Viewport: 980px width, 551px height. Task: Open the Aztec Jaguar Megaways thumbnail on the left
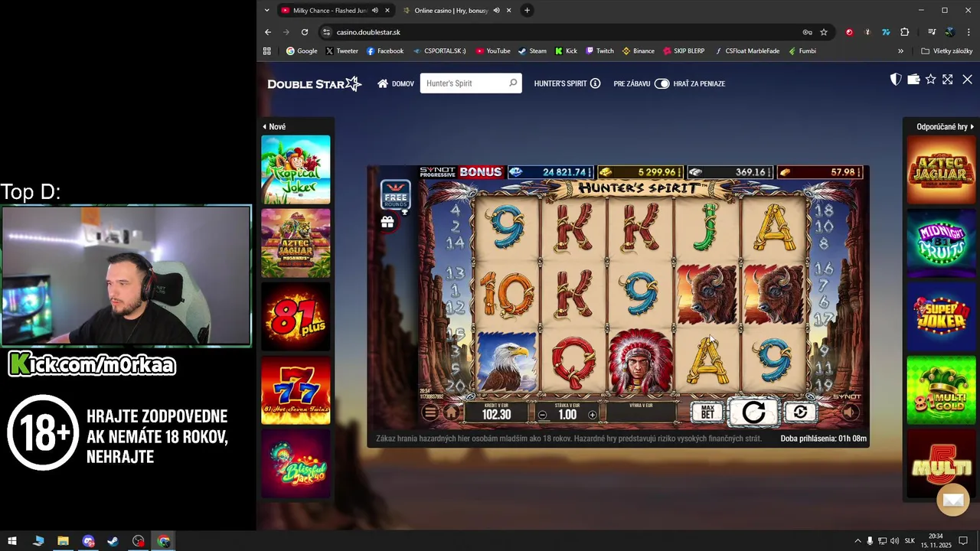[x=296, y=243]
